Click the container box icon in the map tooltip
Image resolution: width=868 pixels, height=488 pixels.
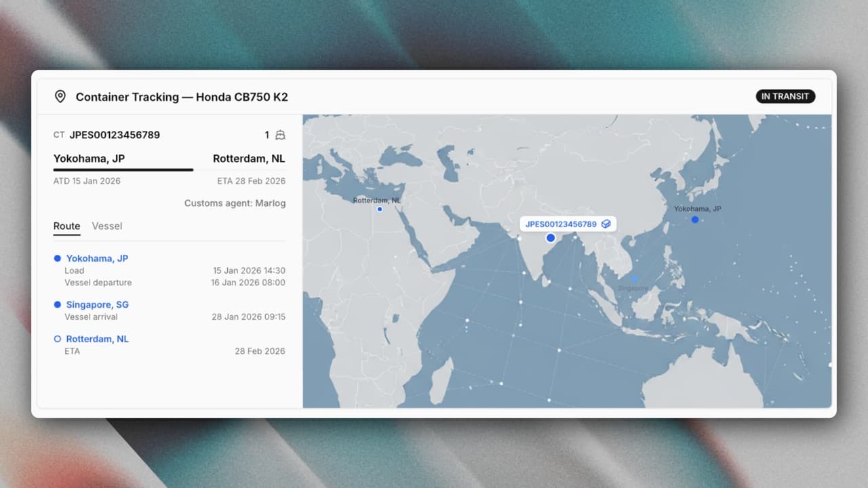[x=606, y=224]
